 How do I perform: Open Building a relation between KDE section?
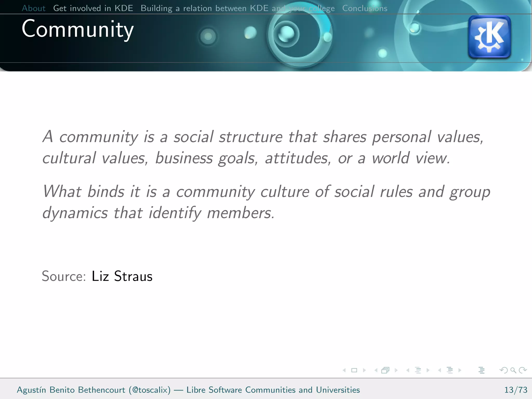tap(237, 8)
